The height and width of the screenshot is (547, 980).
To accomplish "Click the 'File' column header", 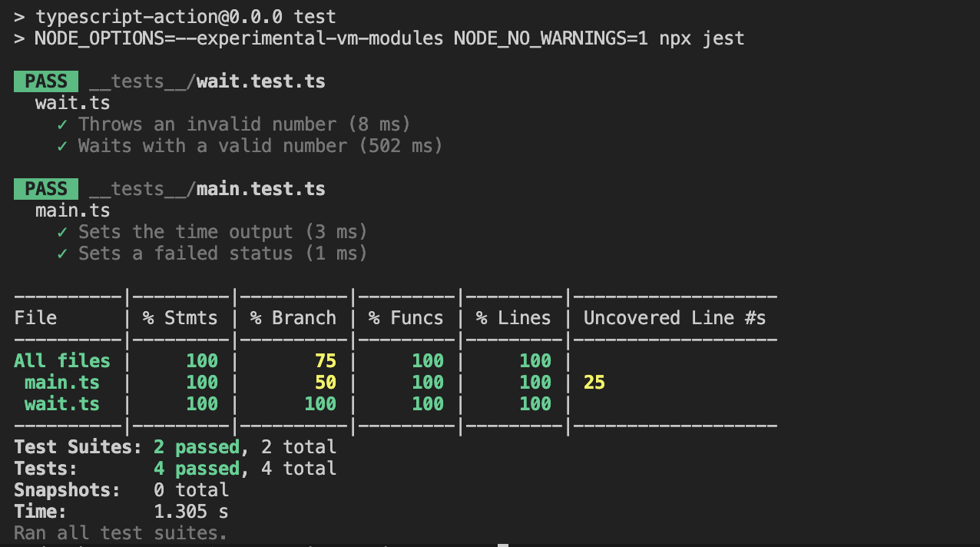I will pos(35,318).
